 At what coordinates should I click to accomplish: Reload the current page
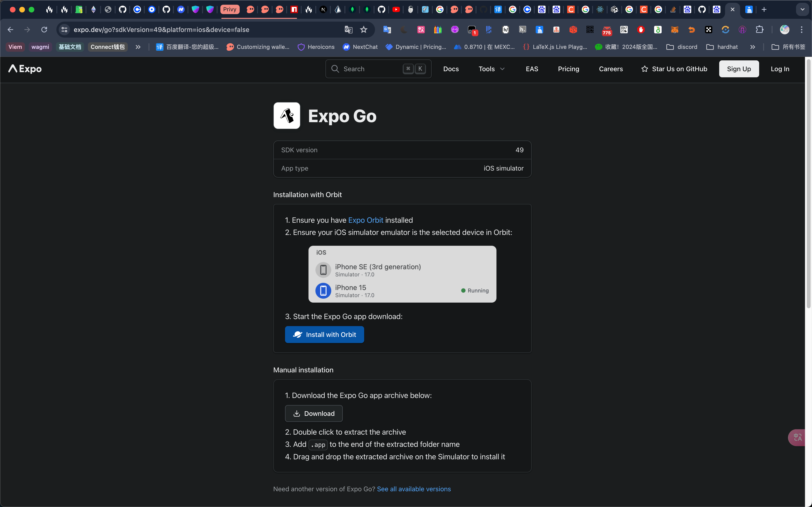(44, 30)
